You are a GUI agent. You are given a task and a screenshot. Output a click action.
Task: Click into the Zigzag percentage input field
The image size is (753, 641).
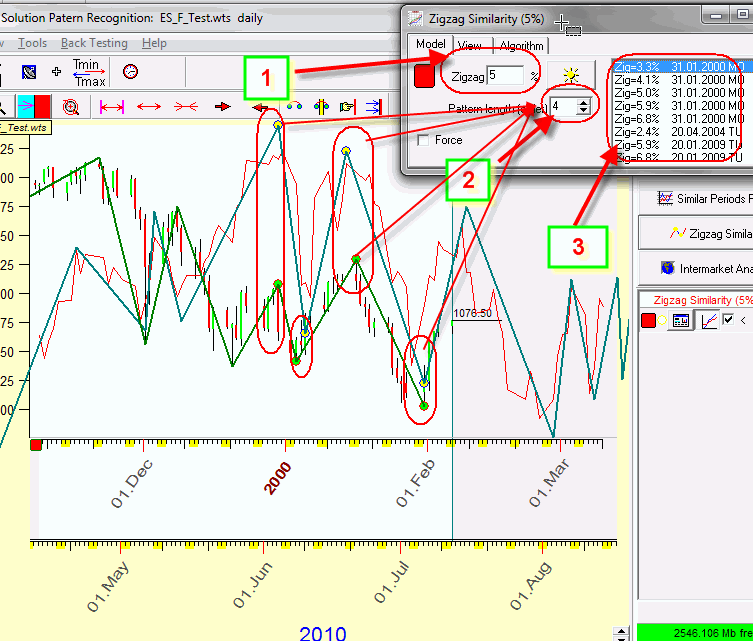[x=505, y=75]
